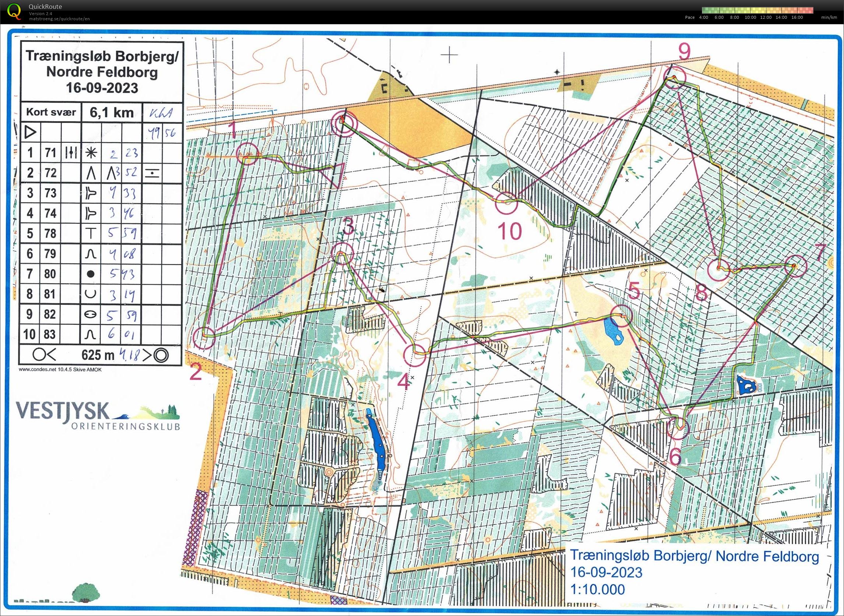
Task: Select control circle 10 on the map
Action: tap(507, 203)
